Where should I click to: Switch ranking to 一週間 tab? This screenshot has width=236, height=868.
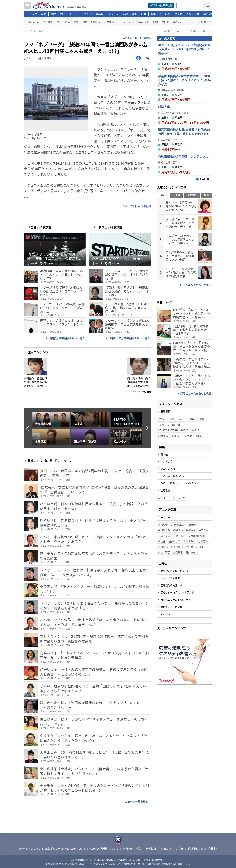tap(176, 195)
